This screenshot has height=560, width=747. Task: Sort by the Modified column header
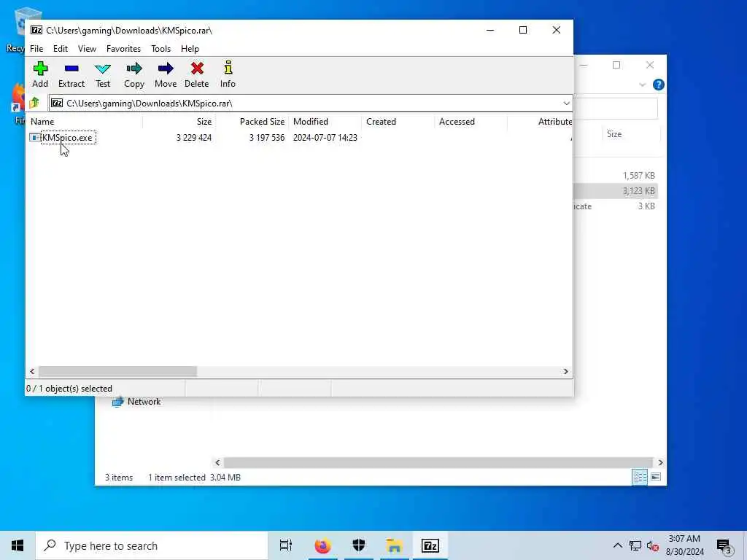(325, 122)
